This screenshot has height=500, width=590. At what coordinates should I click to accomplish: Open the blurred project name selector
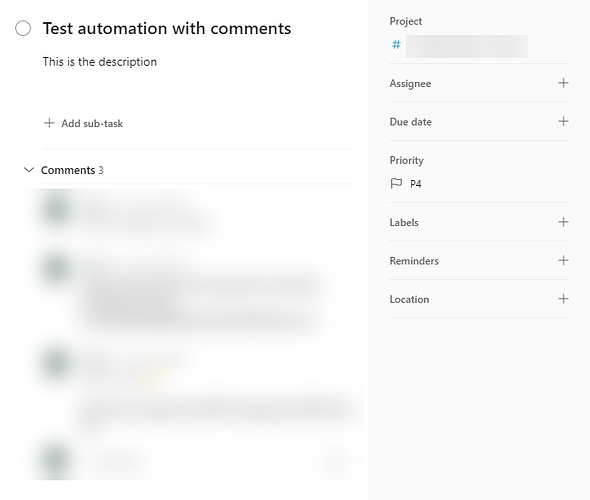pos(467,46)
